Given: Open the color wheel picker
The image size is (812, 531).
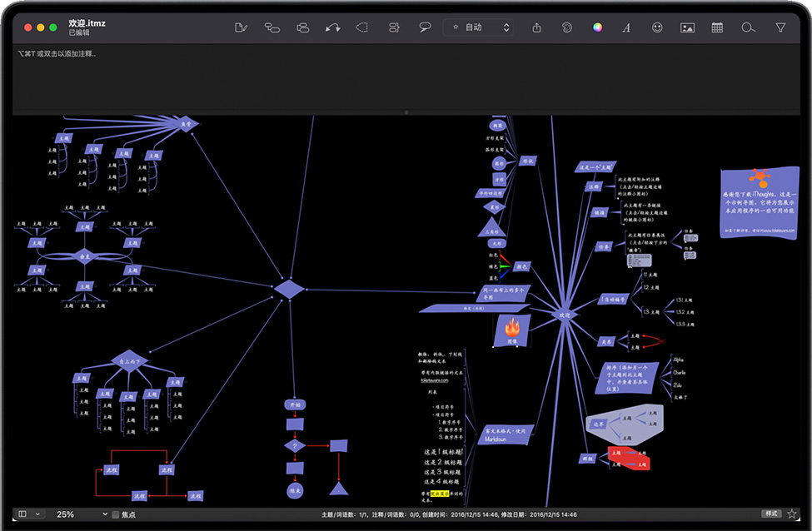Looking at the screenshot, I should click(597, 27).
